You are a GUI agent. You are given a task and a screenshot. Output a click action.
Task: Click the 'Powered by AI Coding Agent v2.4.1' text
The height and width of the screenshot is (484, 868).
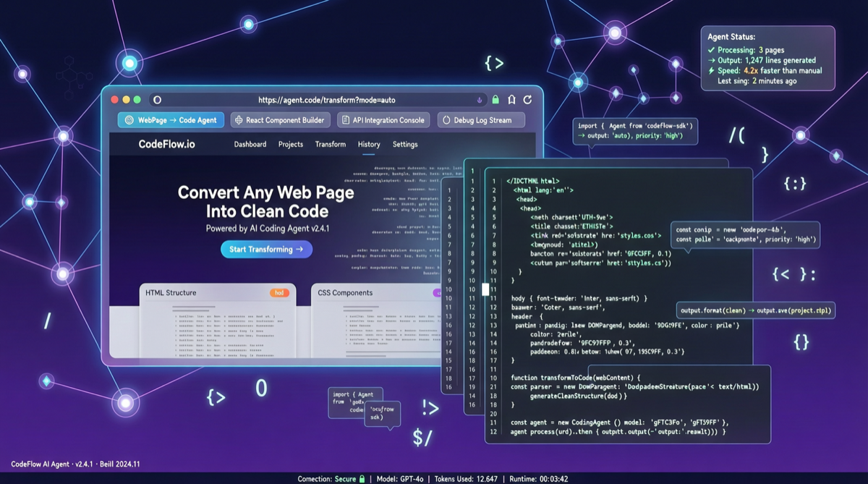pyautogui.click(x=268, y=228)
